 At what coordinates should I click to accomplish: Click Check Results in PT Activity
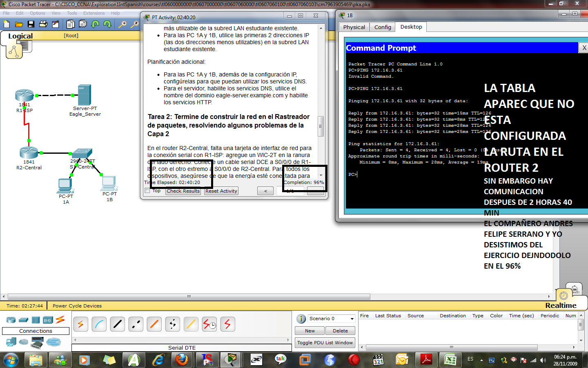click(183, 191)
